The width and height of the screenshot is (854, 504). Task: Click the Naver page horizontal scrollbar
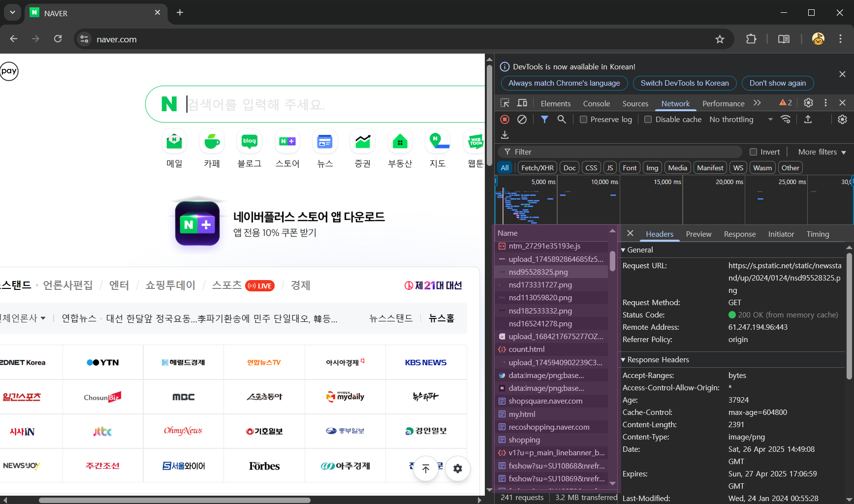pyautogui.click(x=175, y=500)
